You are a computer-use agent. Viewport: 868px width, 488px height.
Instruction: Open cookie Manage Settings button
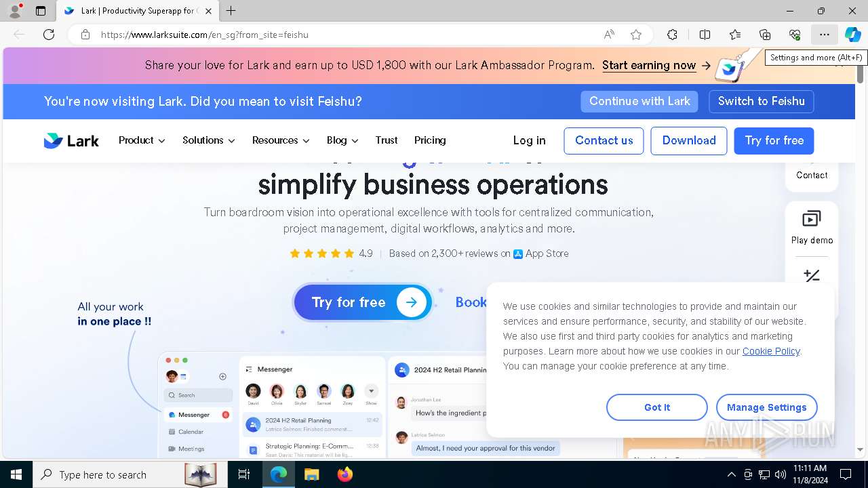[767, 407]
